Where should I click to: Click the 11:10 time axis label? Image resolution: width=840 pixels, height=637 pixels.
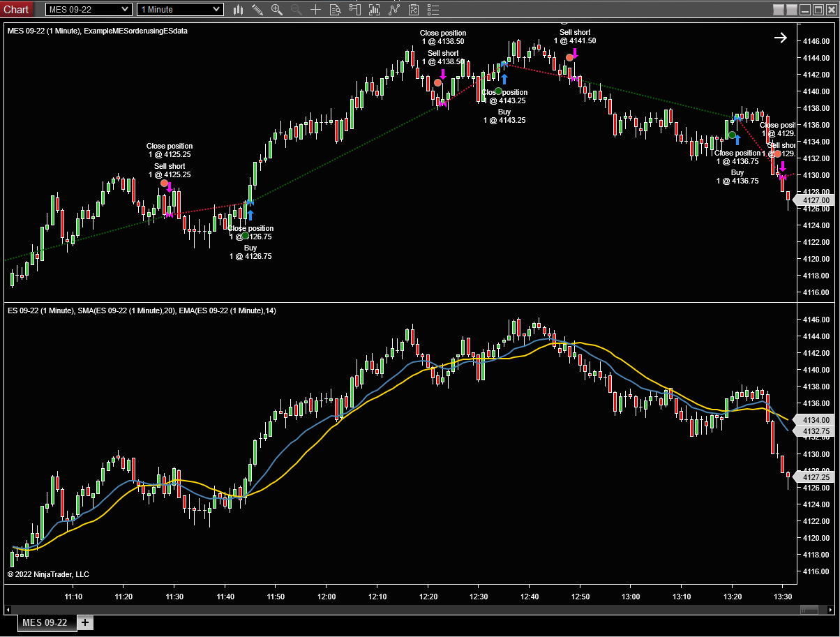(73, 597)
